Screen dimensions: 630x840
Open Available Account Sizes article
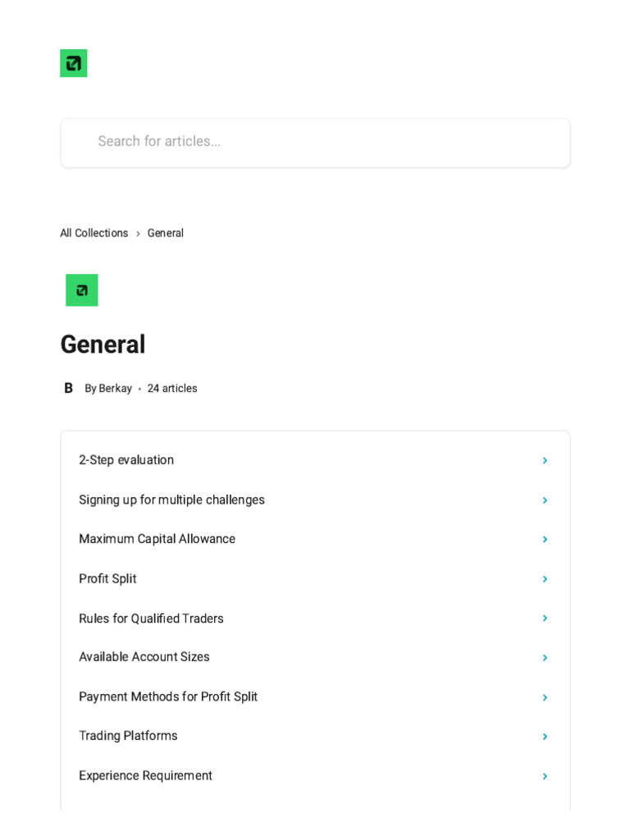pos(144,657)
